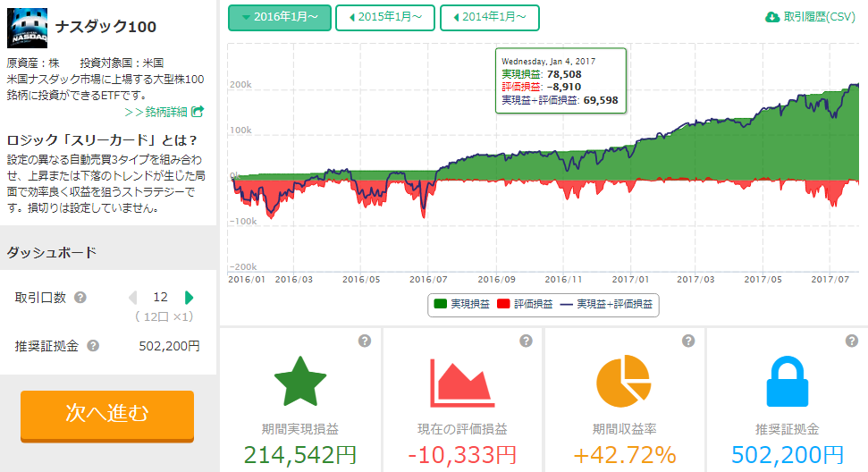Toggle the 評価損益 red legend series
This screenshot has width=868, height=472.
pos(525,304)
